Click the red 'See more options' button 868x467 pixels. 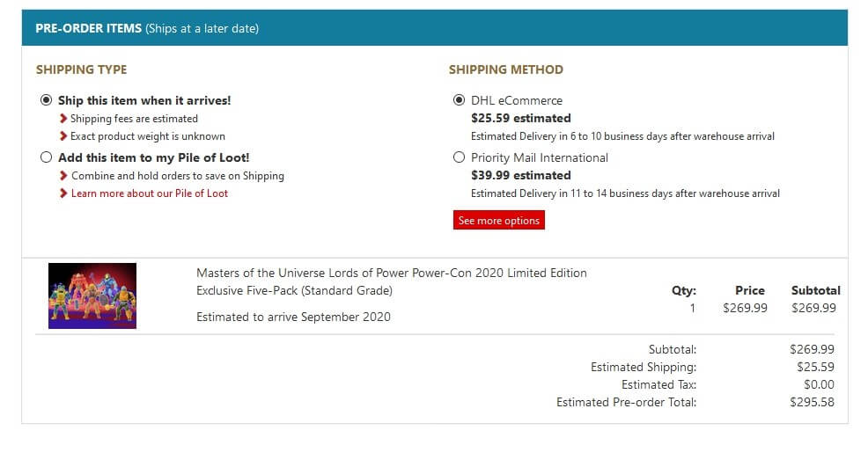click(x=499, y=220)
